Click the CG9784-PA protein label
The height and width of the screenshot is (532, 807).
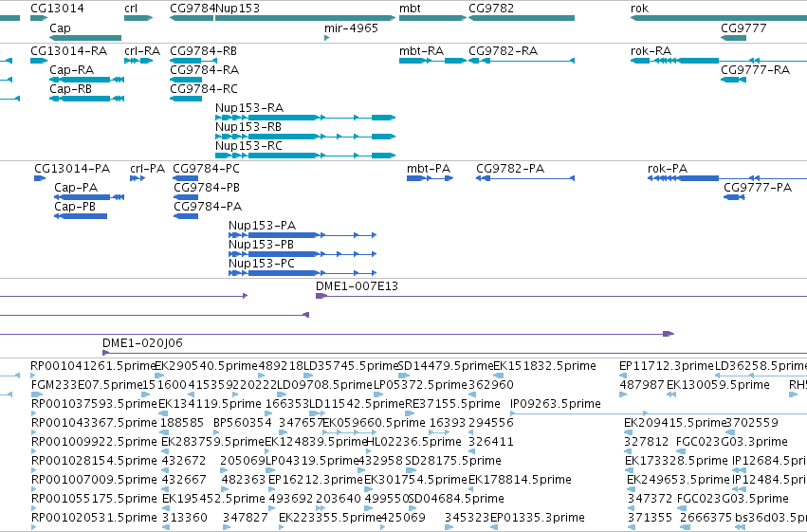[208, 207]
